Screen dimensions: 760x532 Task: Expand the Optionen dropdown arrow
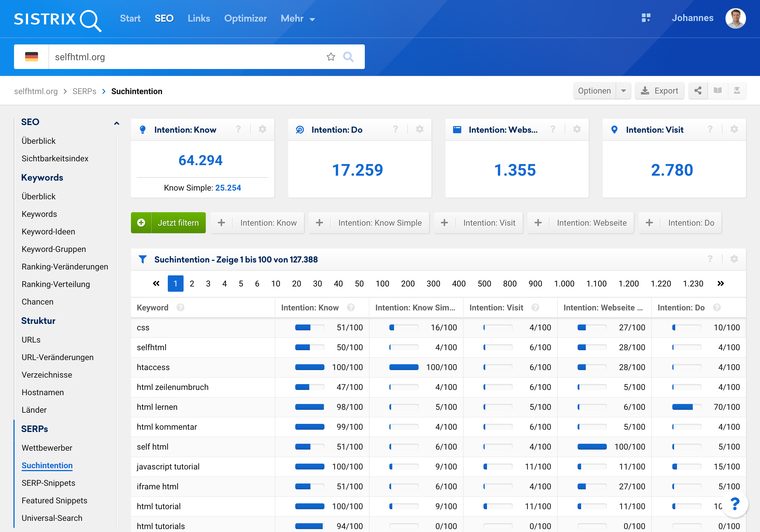tap(623, 91)
